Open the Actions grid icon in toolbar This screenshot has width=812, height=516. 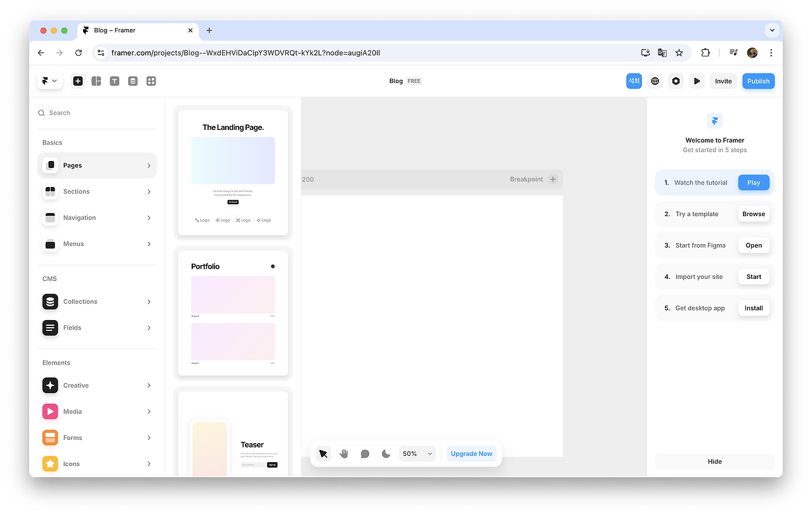pyautogui.click(x=151, y=81)
